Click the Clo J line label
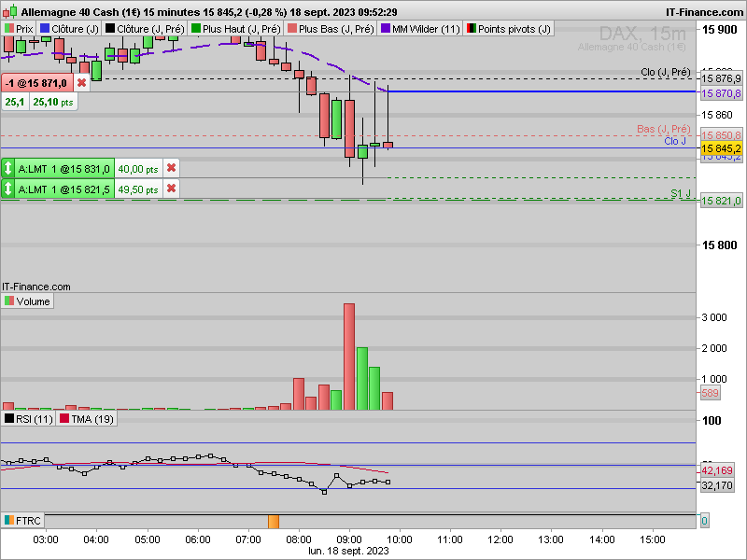Image resolution: width=747 pixels, height=560 pixels. pos(675,141)
